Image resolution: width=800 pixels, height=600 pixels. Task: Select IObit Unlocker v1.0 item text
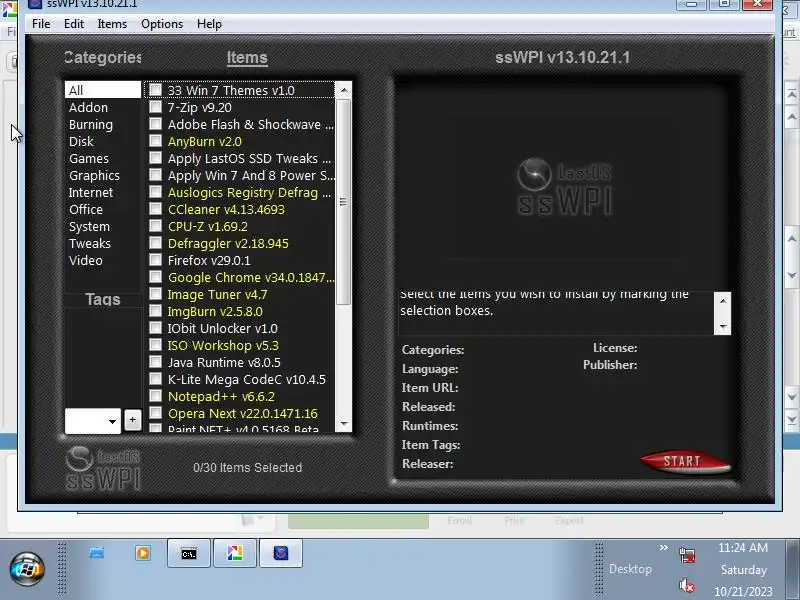pos(222,329)
